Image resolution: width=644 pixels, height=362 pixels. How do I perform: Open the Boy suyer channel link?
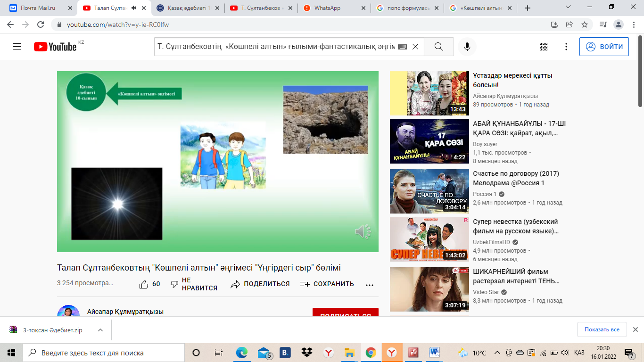485,144
